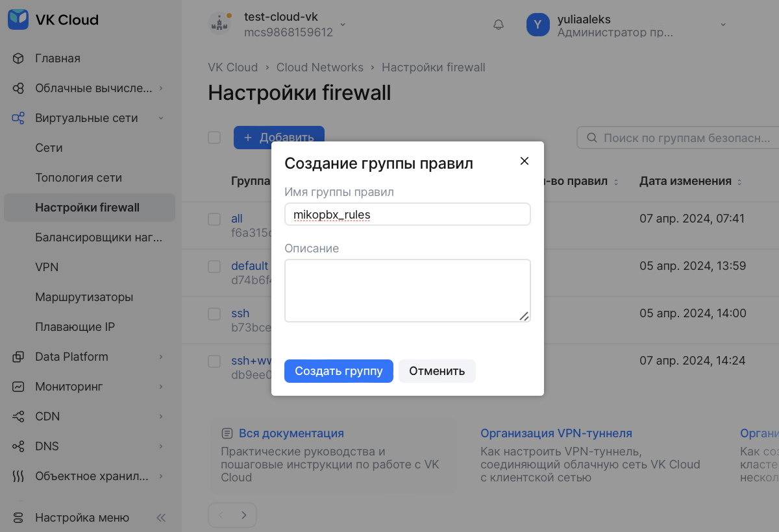Open Плавающие IP in the sidebar

point(75,327)
